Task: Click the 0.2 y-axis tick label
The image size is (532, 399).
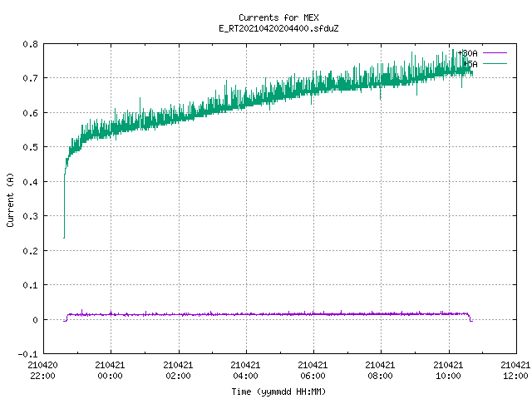Action: [x=30, y=251]
